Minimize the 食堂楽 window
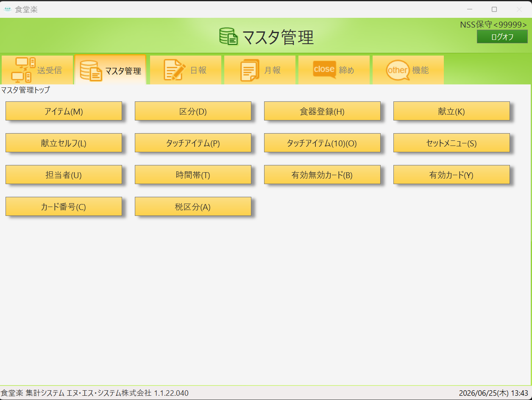Screen dimensions: 532x400 pyautogui.click(x=470, y=9)
